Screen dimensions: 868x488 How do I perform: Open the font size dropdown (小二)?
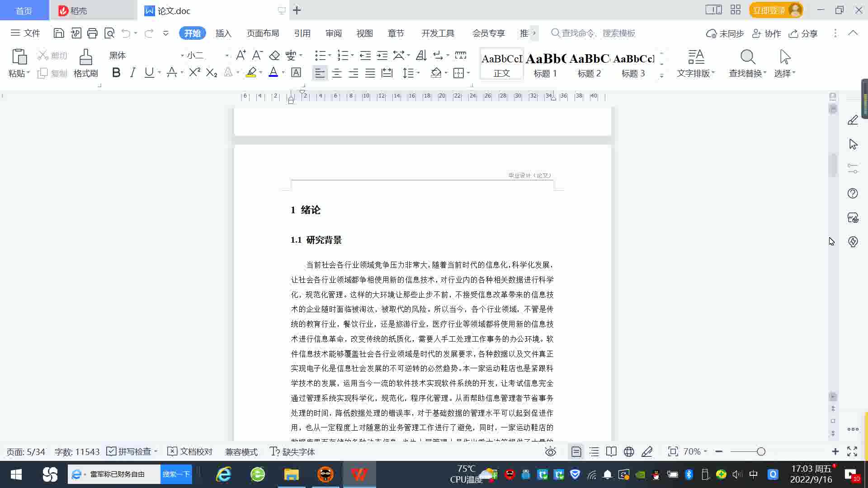(x=226, y=56)
